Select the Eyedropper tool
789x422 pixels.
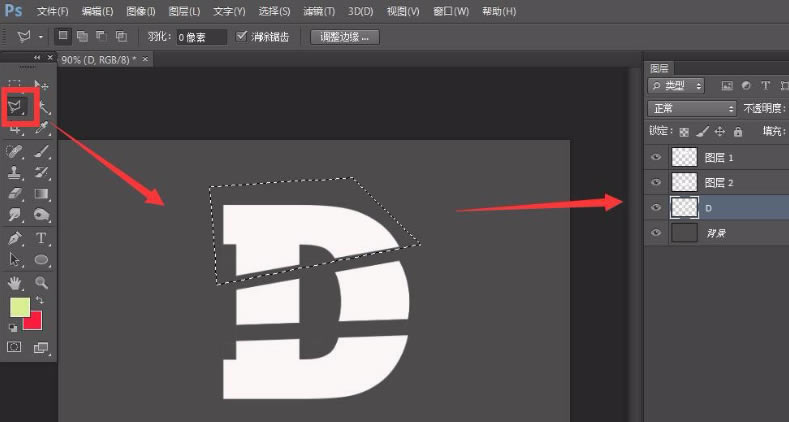(x=42, y=128)
